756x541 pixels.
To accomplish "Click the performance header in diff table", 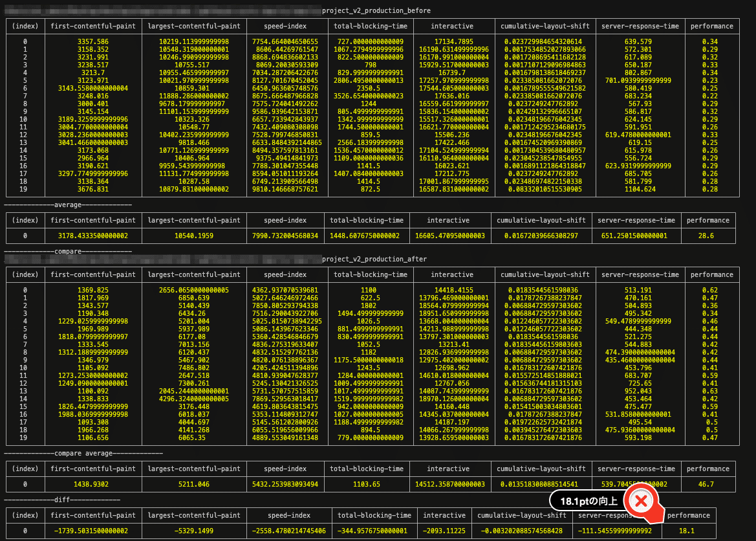I will (689, 515).
